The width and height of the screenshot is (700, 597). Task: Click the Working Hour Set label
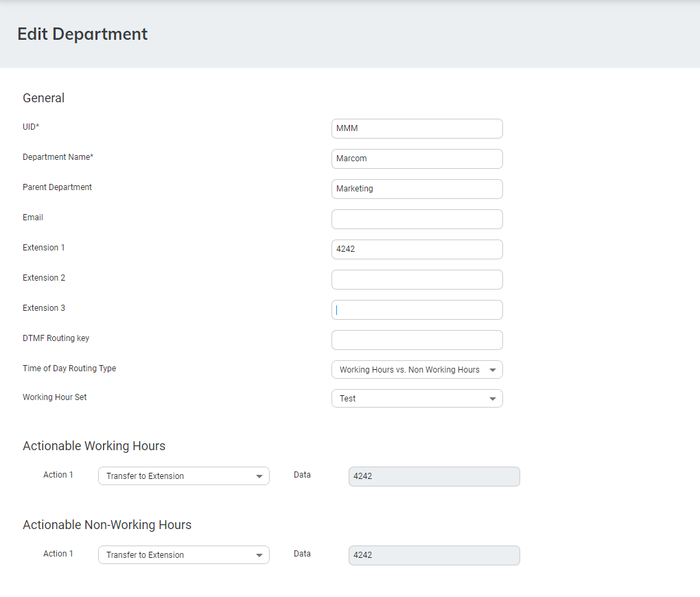point(55,397)
